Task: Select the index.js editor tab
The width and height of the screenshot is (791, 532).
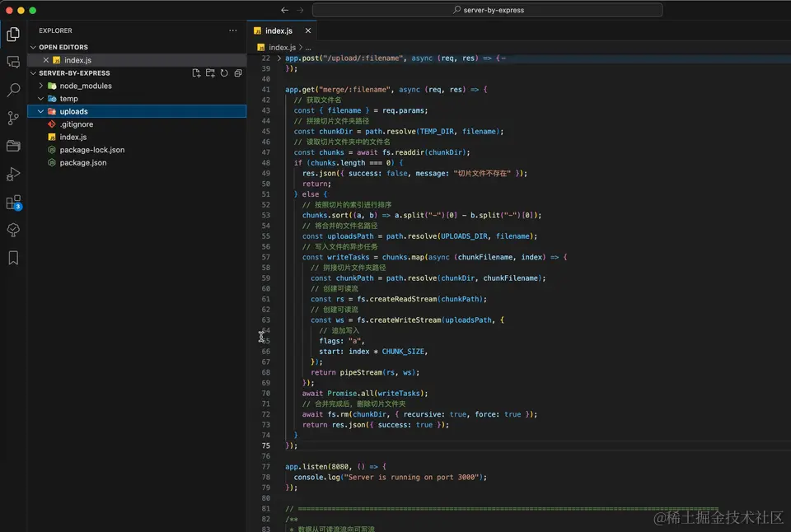Action: (x=278, y=30)
